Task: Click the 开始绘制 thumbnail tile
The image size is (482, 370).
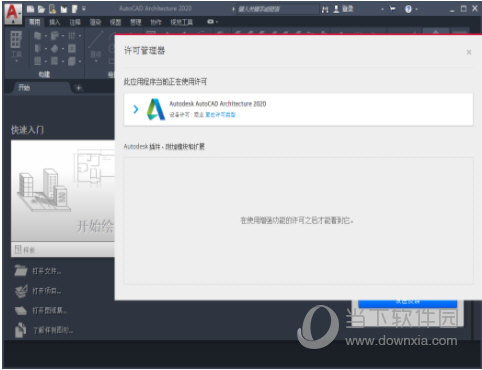Action: tap(63, 191)
